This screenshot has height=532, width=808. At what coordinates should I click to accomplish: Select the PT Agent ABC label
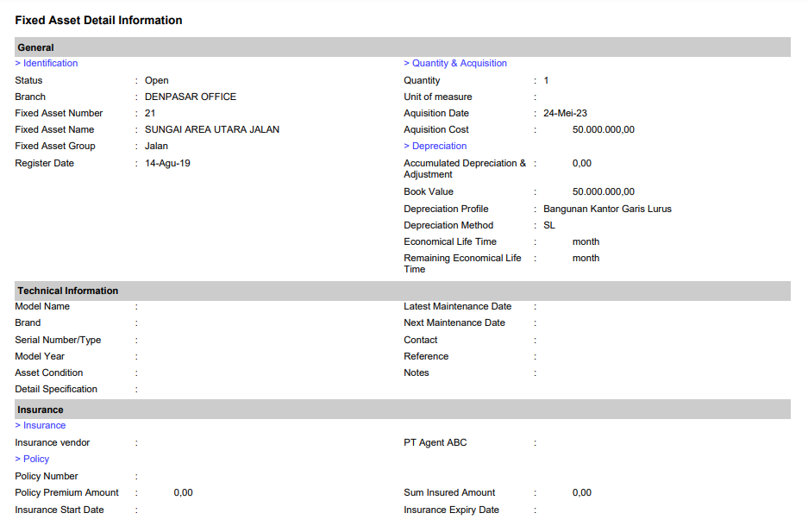click(436, 442)
